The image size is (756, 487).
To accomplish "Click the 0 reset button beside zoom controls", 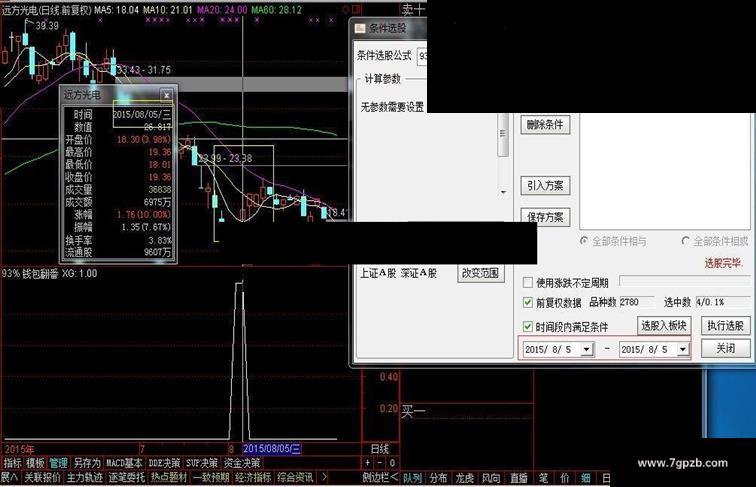I will 392,463.
